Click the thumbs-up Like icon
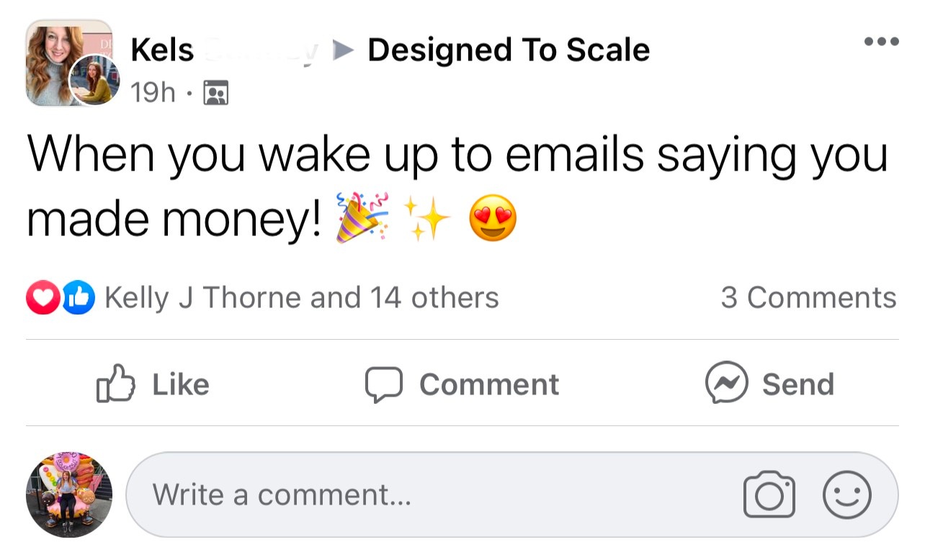925x560 pixels. point(115,384)
